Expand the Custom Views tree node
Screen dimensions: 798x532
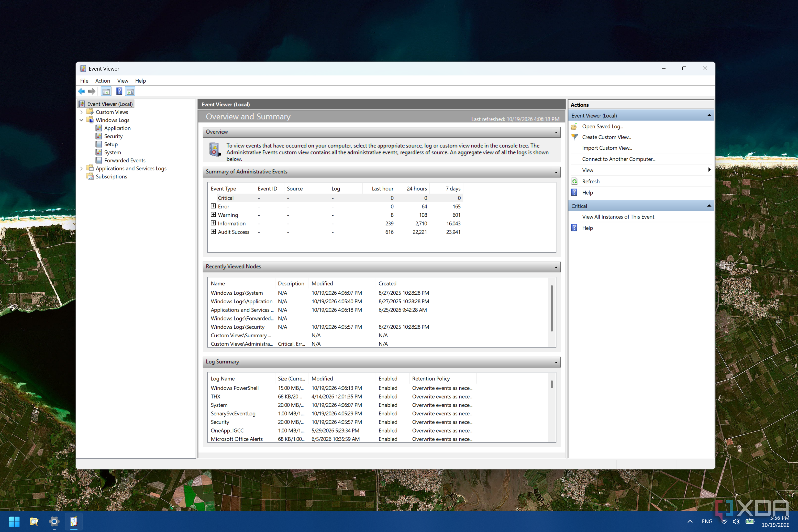(x=81, y=112)
